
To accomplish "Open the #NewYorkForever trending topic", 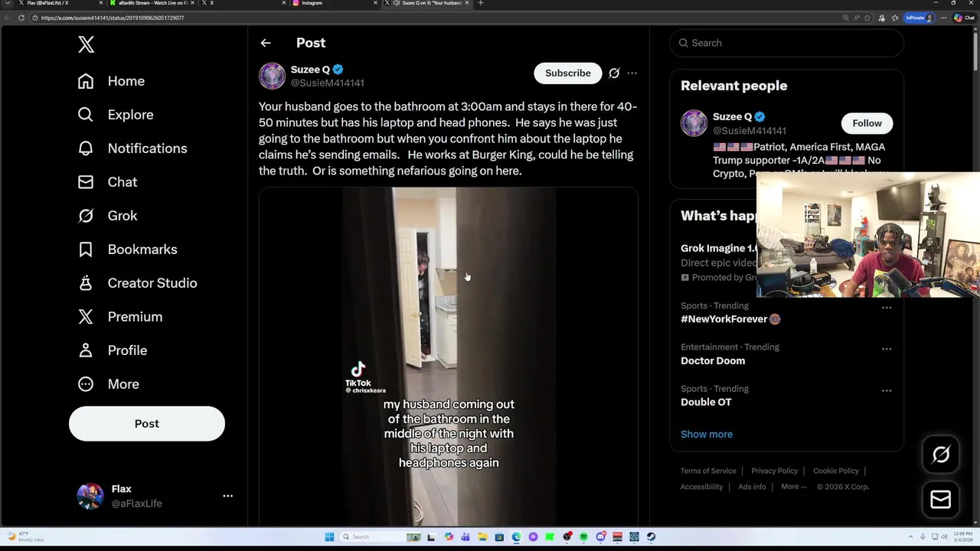I will [730, 319].
